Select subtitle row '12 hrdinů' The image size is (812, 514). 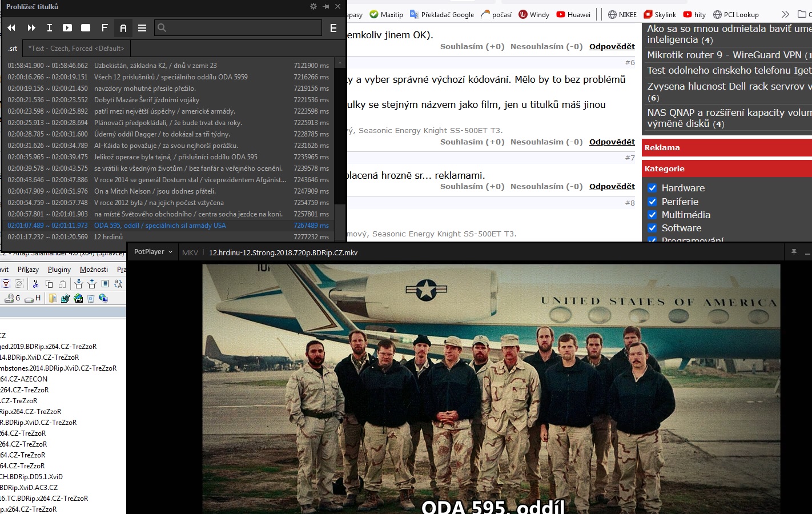[x=168, y=237]
